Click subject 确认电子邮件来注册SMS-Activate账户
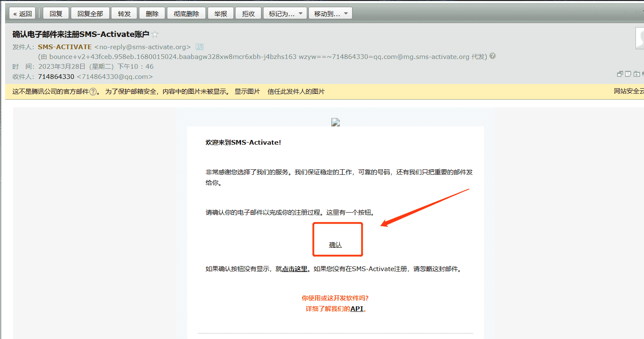Viewport: 644px width, 339px height. coord(81,34)
